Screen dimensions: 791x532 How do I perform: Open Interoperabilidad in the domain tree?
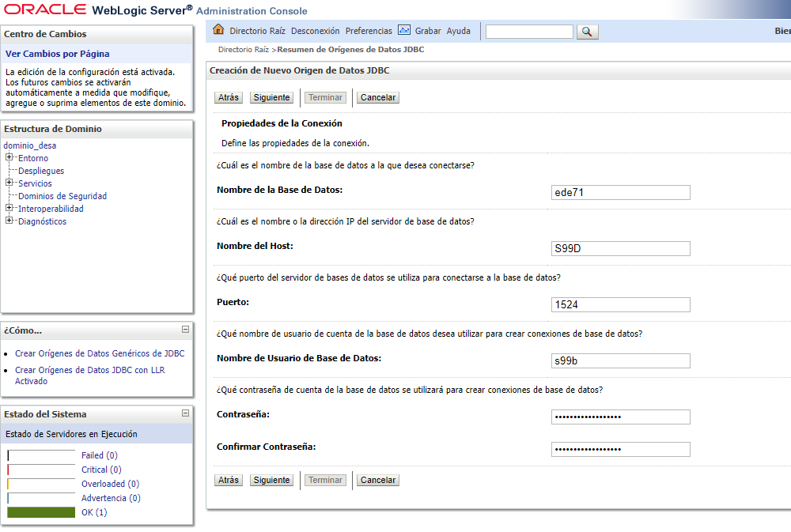(x=51, y=208)
